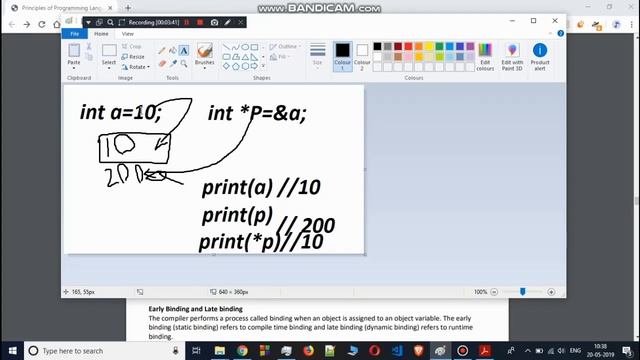The width and height of the screenshot is (640, 360).
Task: Open the line Size dropdown
Action: [x=318, y=57]
